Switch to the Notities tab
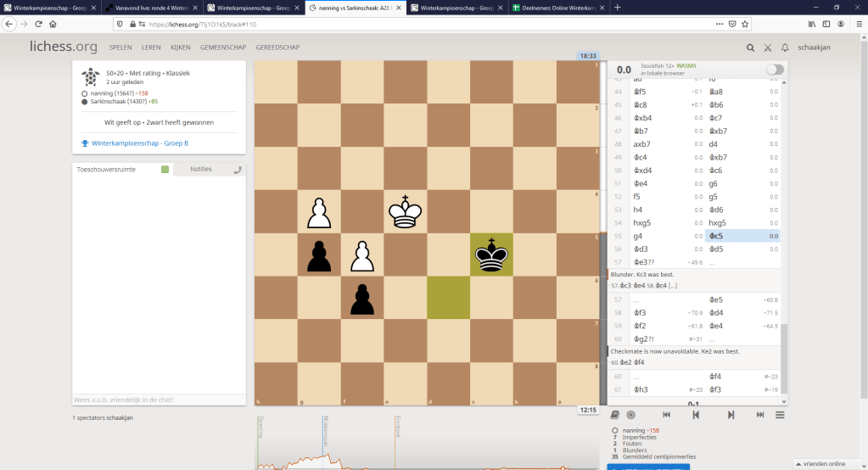 click(201, 170)
